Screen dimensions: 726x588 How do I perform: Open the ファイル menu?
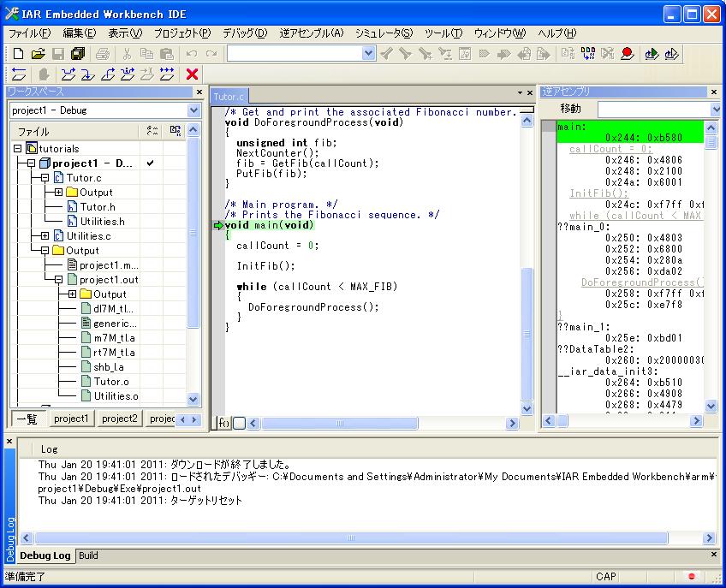(x=30, y=33)
